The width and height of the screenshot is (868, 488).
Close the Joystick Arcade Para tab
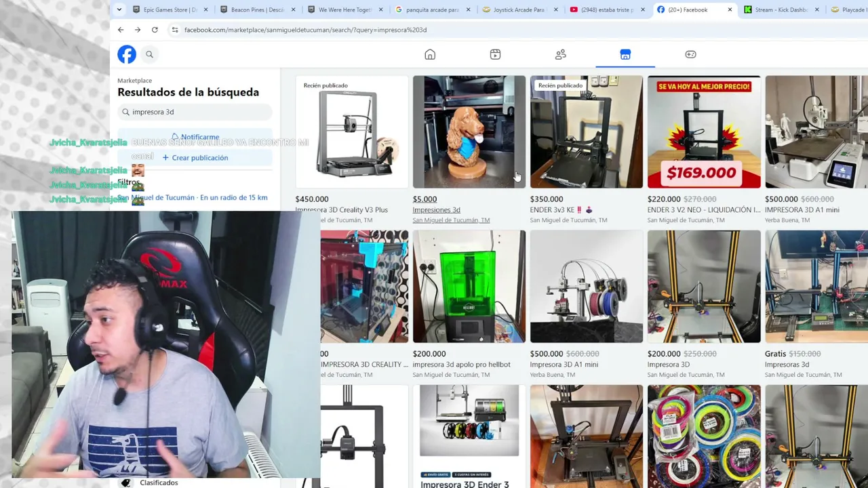[555, 9]
